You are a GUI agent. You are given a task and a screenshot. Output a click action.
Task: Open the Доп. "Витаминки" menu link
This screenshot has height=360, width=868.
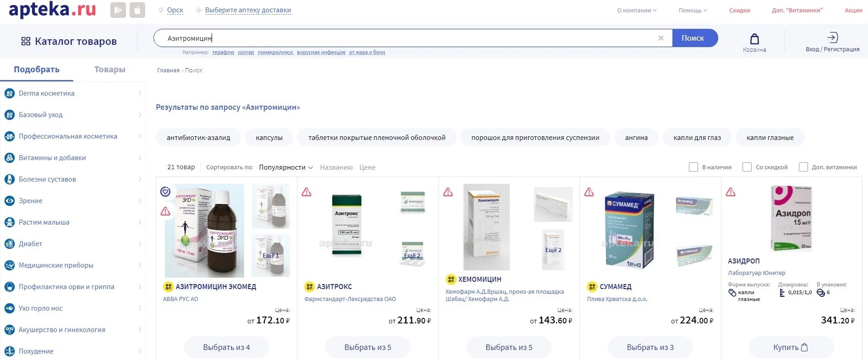pos(797,10)
